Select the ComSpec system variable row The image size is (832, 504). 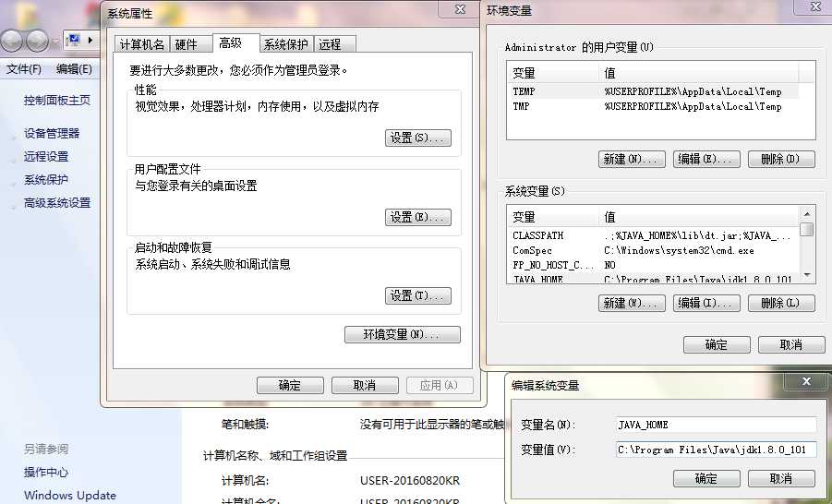pyautogui.click(x=654, y=250)
